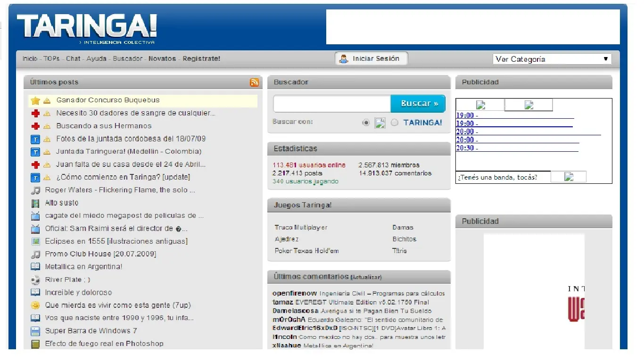Click the red cross icon beside Necesito 30 dadores
This screenshot has height=362, width=644.
pos(35,113)
